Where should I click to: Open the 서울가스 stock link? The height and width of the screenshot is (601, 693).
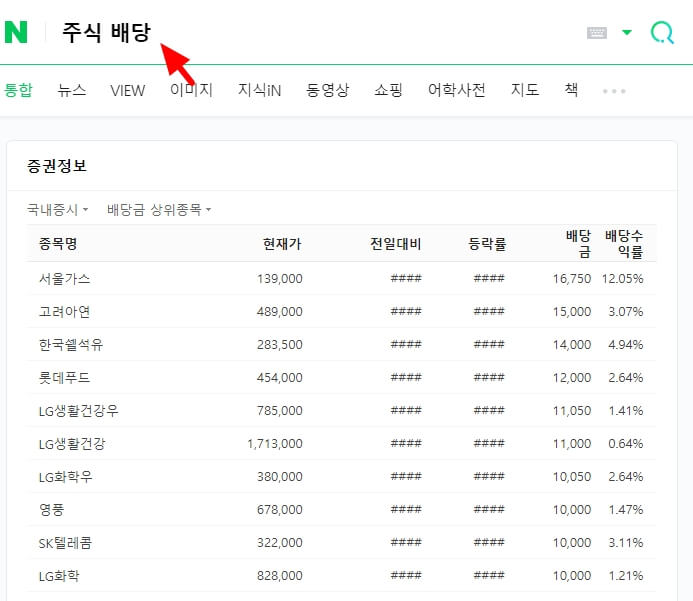(x=65, y=279)
